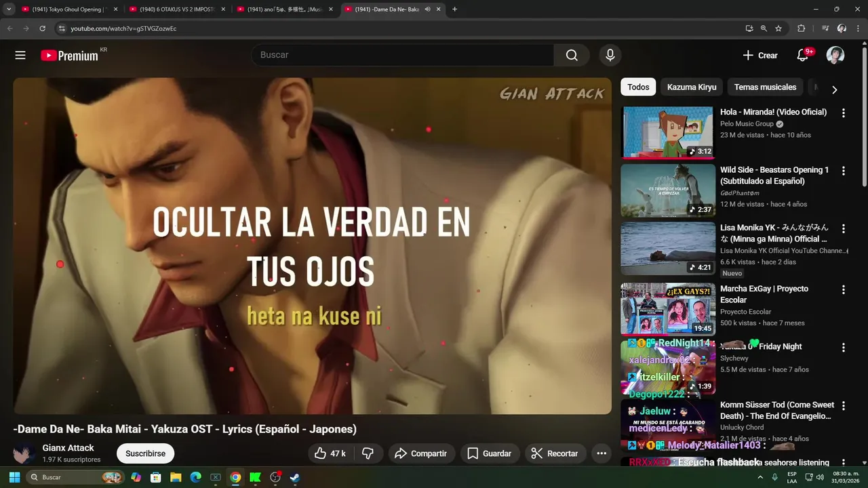Click install app icon in address bar
868x488 pixels.
coord(749,28)
